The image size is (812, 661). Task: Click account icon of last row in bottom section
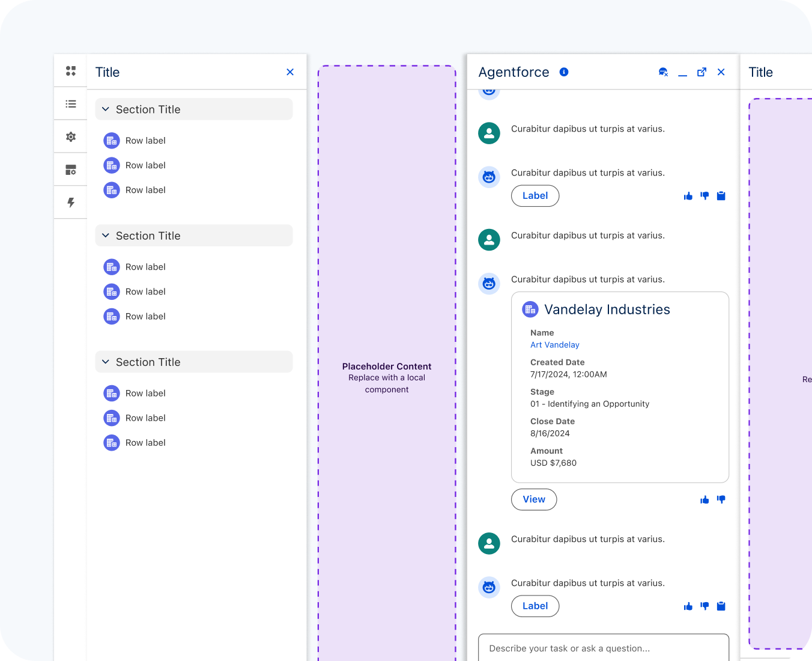(x=112, y=443)
